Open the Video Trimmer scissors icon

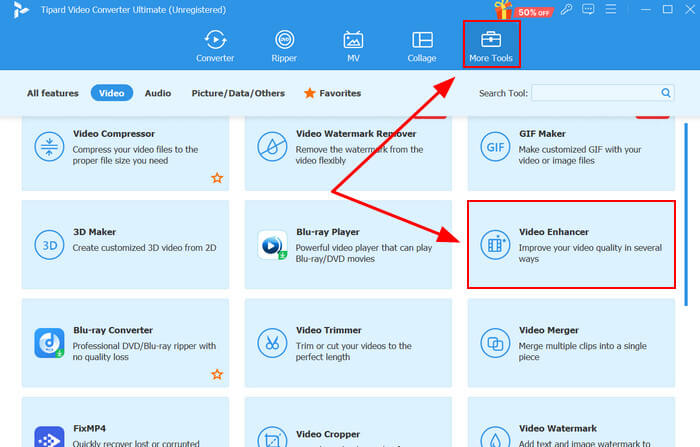click(x=272, y=343)
